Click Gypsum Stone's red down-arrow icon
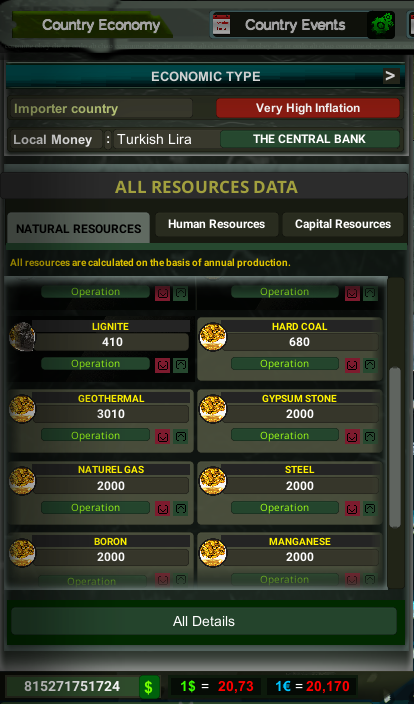Image resolution: width=414 pixels, height=704 pixels. [x=352, y=436]
